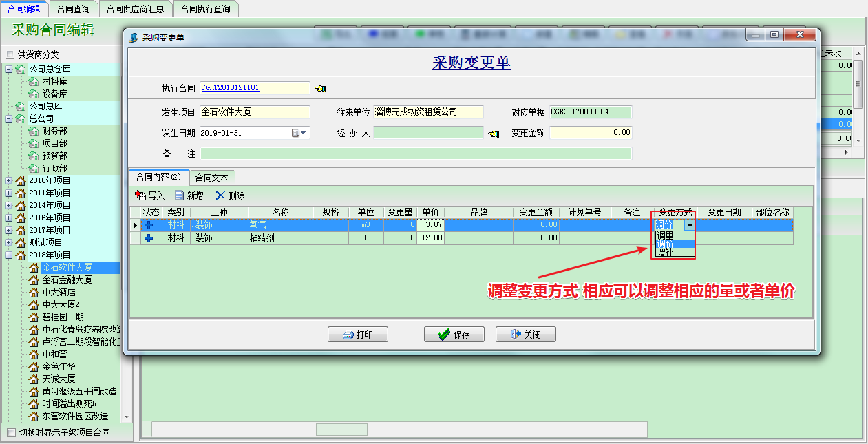Screen dimensions: 868x444
Task: Click the blue plus status icon in 粘结剂 row
Action: [x=148, y=237]
